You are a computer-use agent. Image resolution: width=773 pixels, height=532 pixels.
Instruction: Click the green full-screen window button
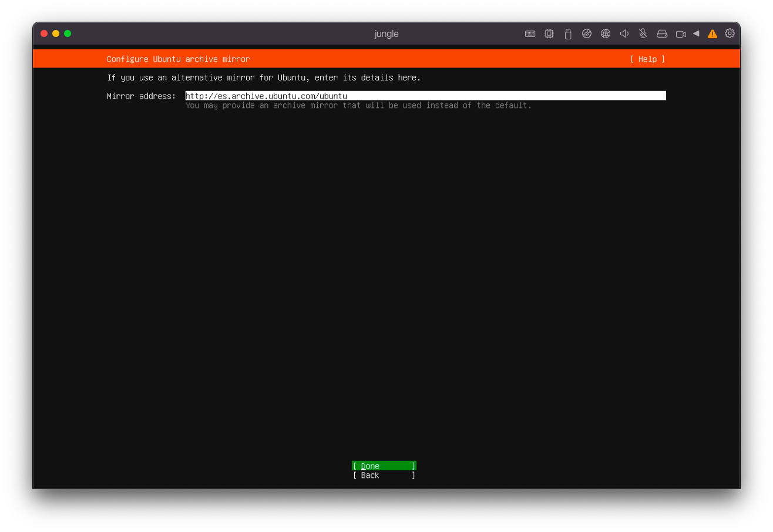68,33
